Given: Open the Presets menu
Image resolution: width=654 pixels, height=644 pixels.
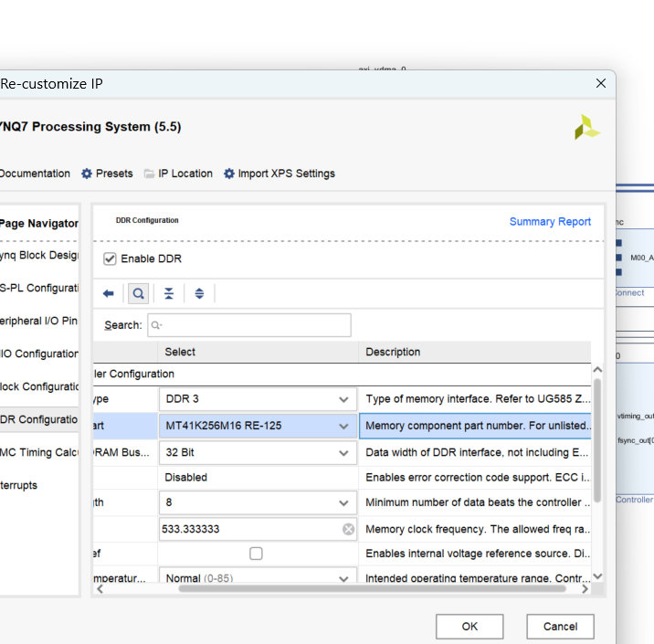Looking at the screenshot, I should pos(114,174).
